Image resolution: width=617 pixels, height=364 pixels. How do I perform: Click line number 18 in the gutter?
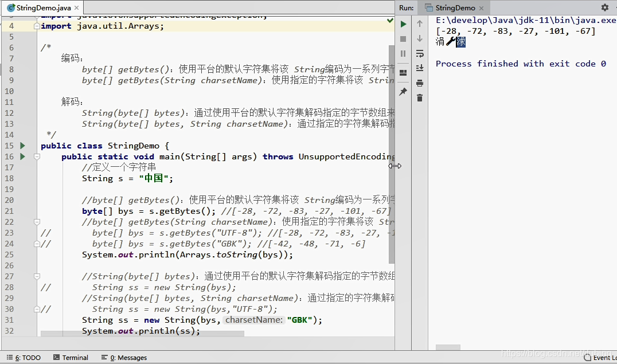point(9,178)
